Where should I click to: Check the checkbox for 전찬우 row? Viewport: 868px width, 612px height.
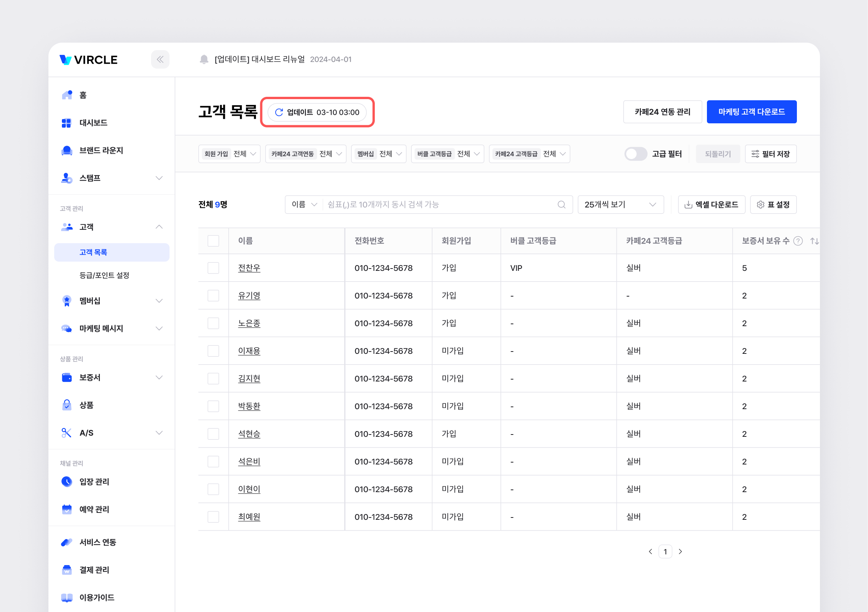coord(213,268)
